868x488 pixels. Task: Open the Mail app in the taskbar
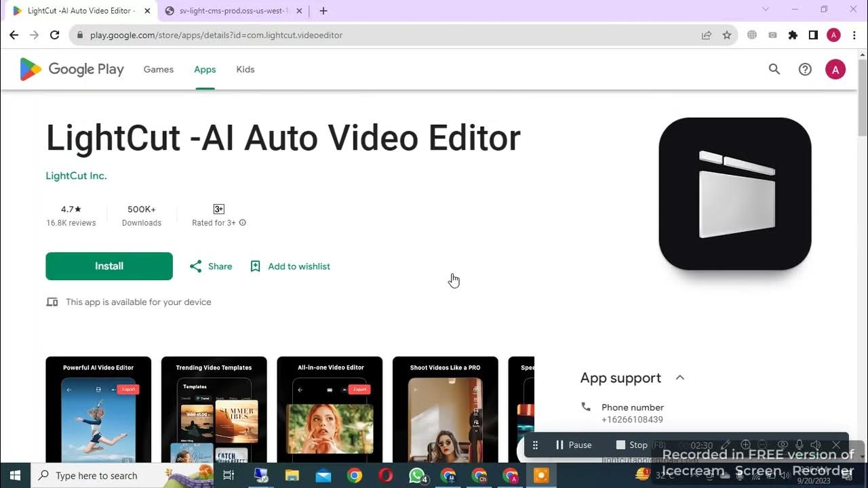[323, 476]
